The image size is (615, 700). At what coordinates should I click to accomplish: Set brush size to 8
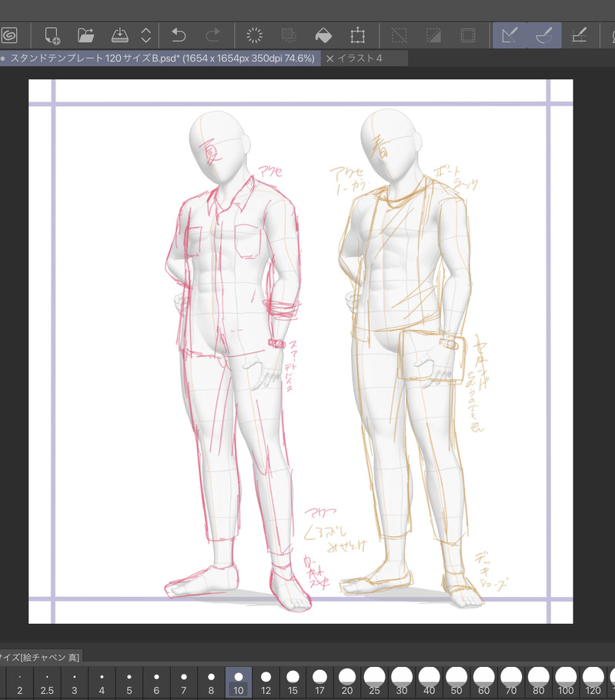(x=211, y=682)
